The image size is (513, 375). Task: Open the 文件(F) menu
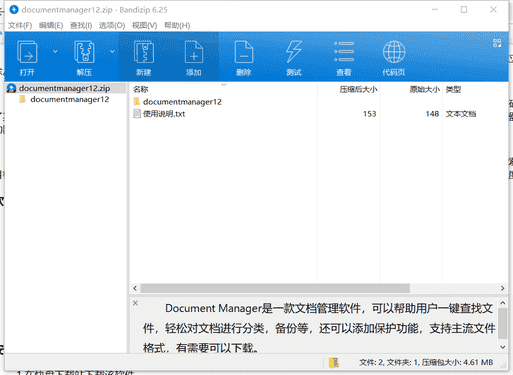coord(20,25)
